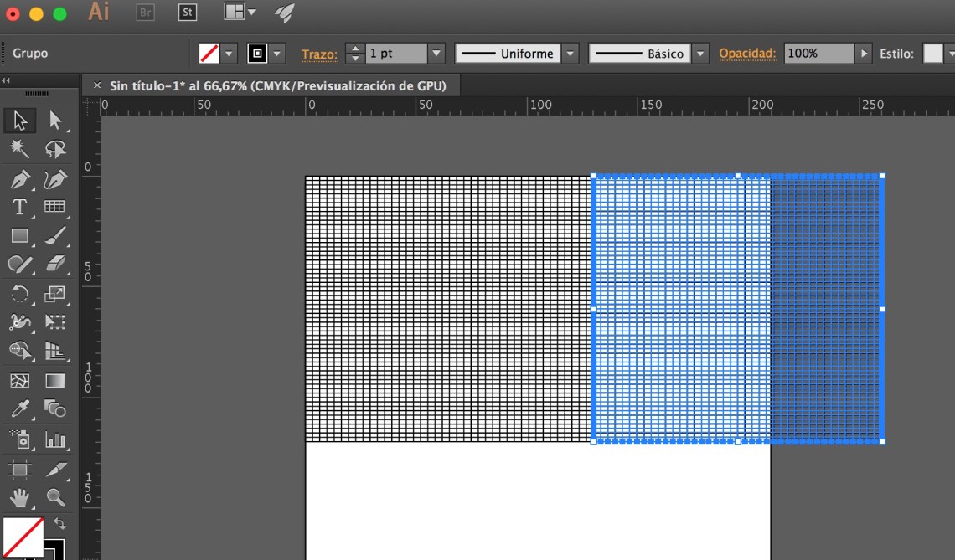Viewport: 955px width, 560px height.
Task: Open the Básico brush definition dropdown
Action: point(700,53)
